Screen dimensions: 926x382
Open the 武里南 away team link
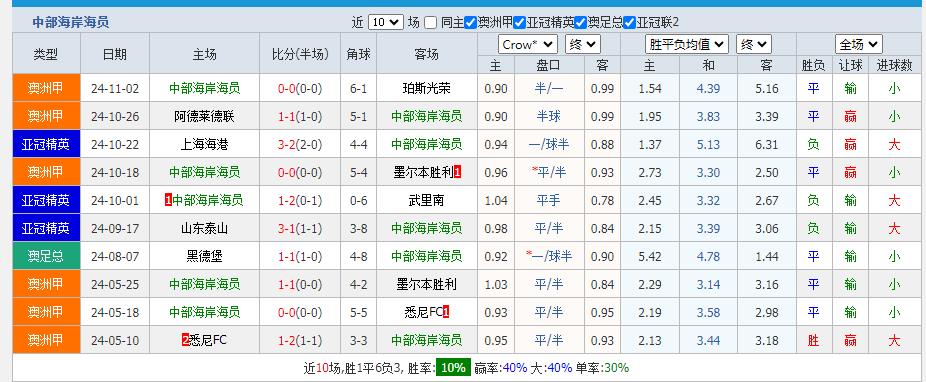coord(426,200)
